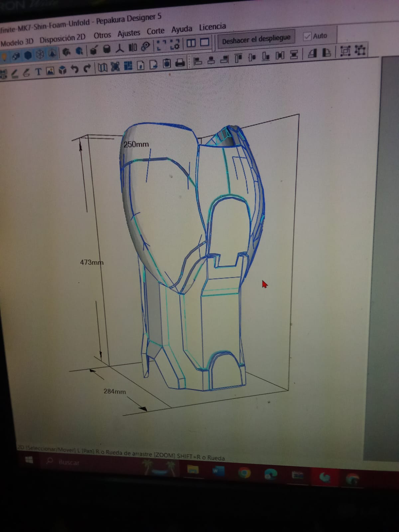Click the overlapping squares group icon

(345, 51)
